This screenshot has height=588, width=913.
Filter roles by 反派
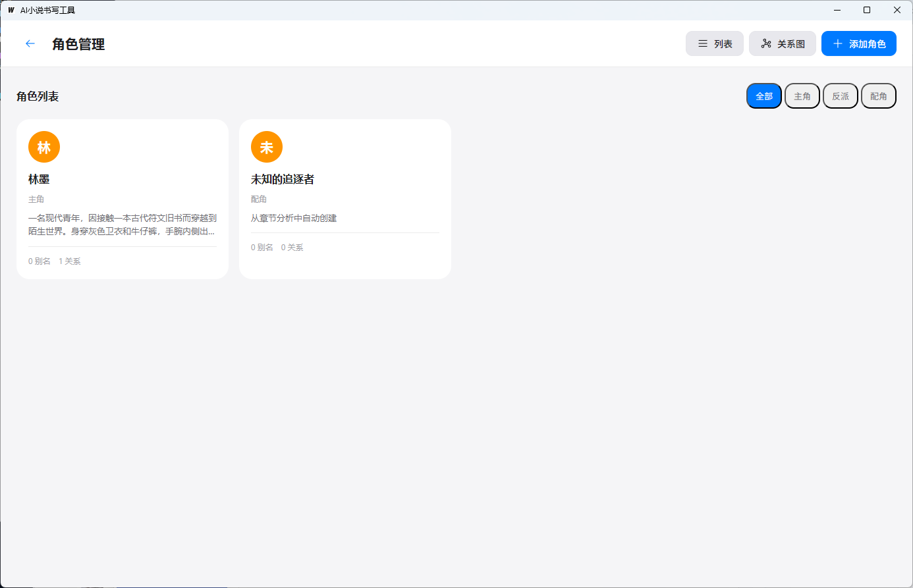pos(841,96)
